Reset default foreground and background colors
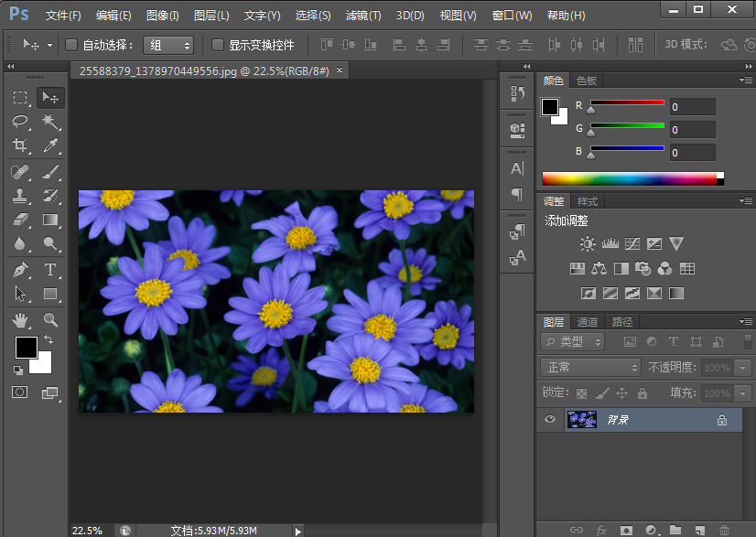Viewport: 756px width, 537px height. (x=17, y=371)
